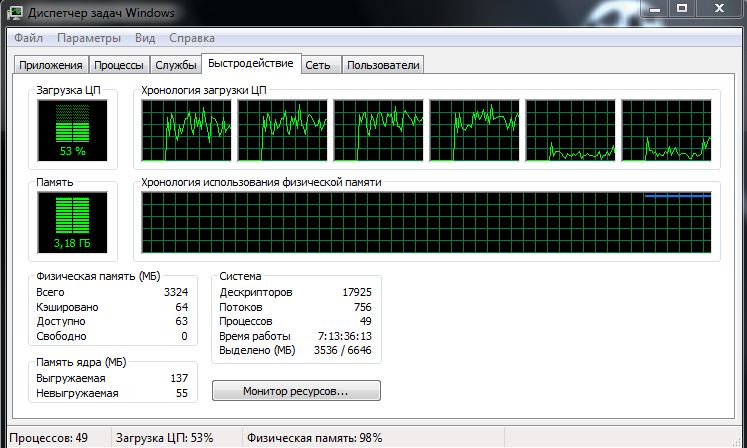The width and height of the screenshot is (747, 448).
Task: Click the Невыгружаемая value 55
Action: pyautogui.click(x=182, y=393)
